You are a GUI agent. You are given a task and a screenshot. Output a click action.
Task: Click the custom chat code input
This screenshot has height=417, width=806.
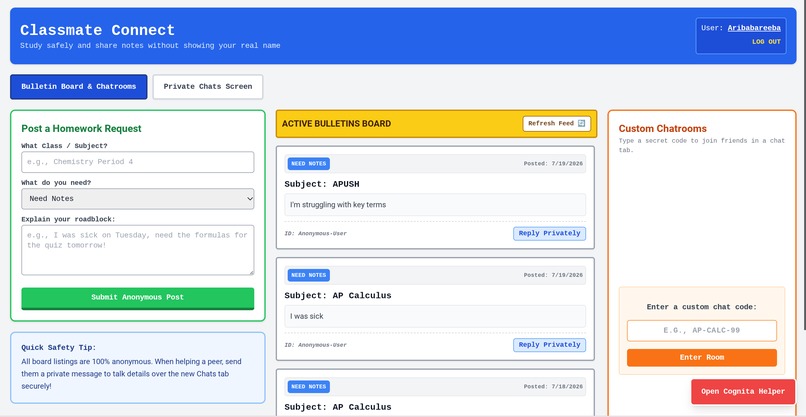pos(702,331)
